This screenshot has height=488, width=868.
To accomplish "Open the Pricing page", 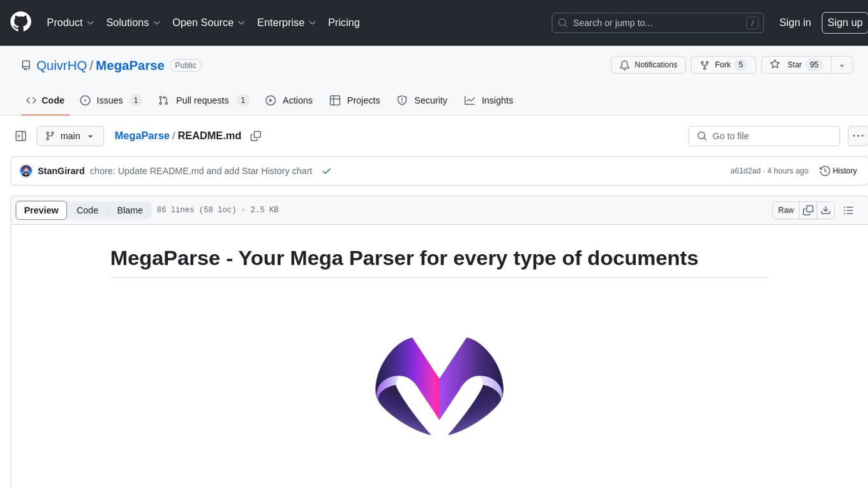I will pos(344,22).
